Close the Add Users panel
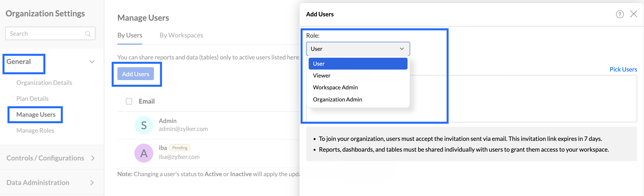Viewport: 644px width, 196px height. click(633, 14)
